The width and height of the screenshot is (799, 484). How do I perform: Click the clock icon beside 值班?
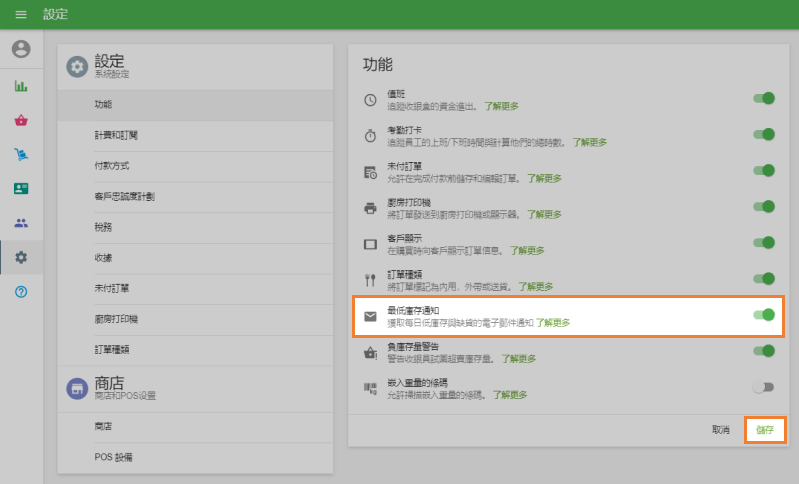(x=370, y=100)
